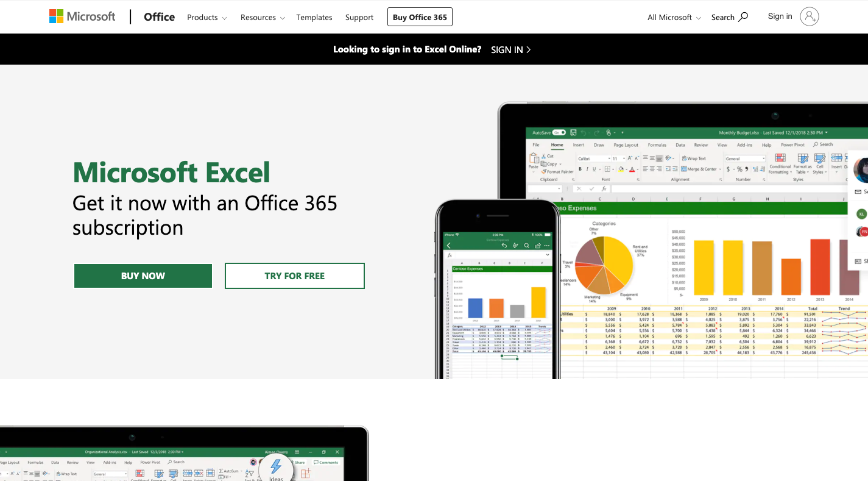This screenshot has width=868, height=481.
Task: Tap the three-dots more icon in phone Excel app
Action: [x=547, y=246]
